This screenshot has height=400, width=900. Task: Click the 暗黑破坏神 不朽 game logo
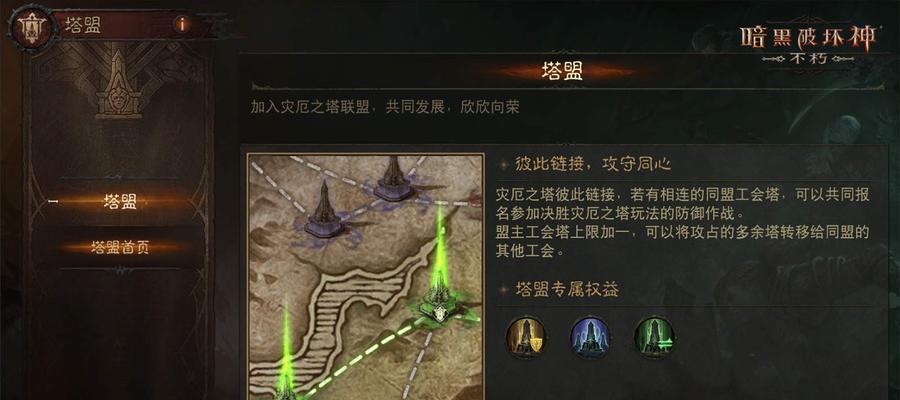pyautogui.click(x=809, y=42)
